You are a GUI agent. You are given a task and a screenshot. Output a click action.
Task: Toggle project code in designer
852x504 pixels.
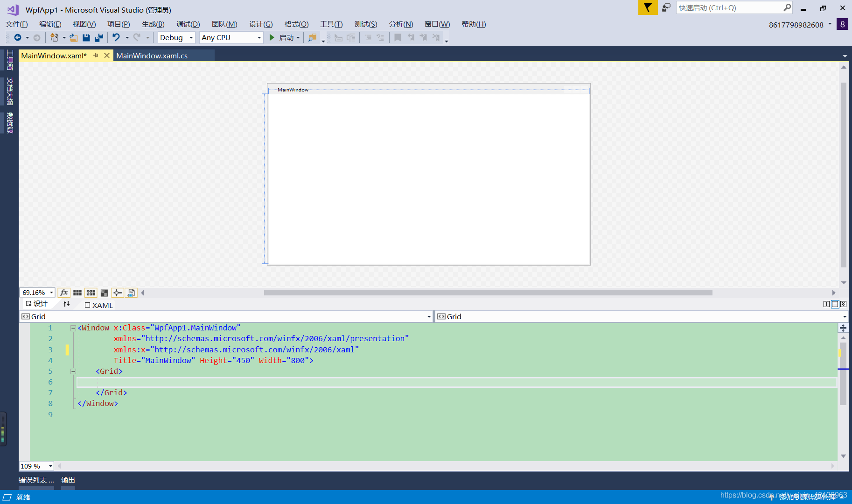pos(131,293)
